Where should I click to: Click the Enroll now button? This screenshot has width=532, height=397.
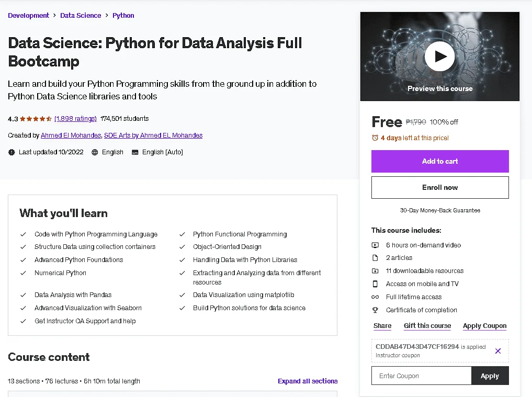(x=440, y=187)
